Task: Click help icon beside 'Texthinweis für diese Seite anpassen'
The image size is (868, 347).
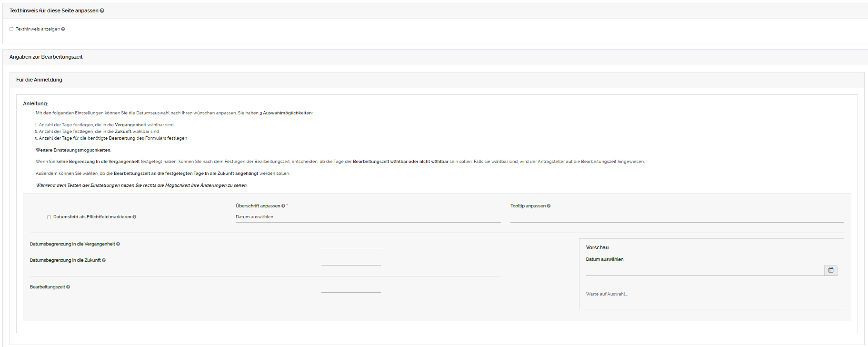Action: coord(102,10)
